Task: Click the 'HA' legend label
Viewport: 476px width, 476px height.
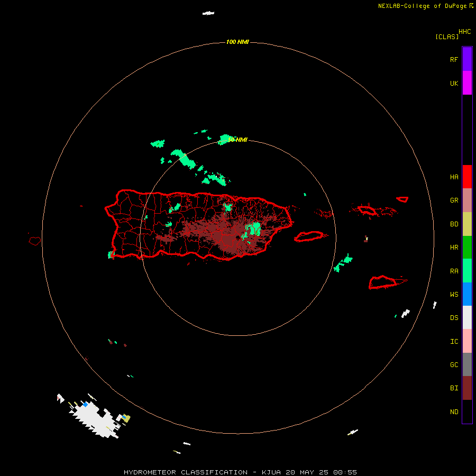Action: pyautogui.click(x=454, y=177)
